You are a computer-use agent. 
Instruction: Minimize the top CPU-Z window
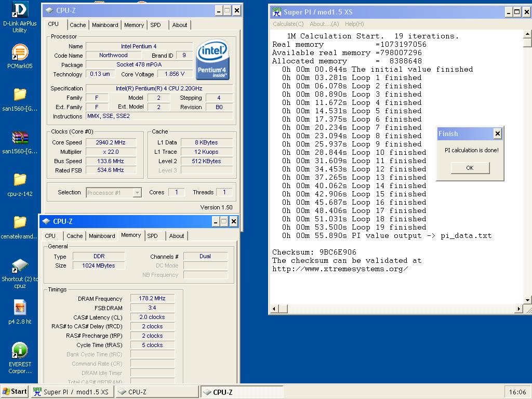pos(219,11)
